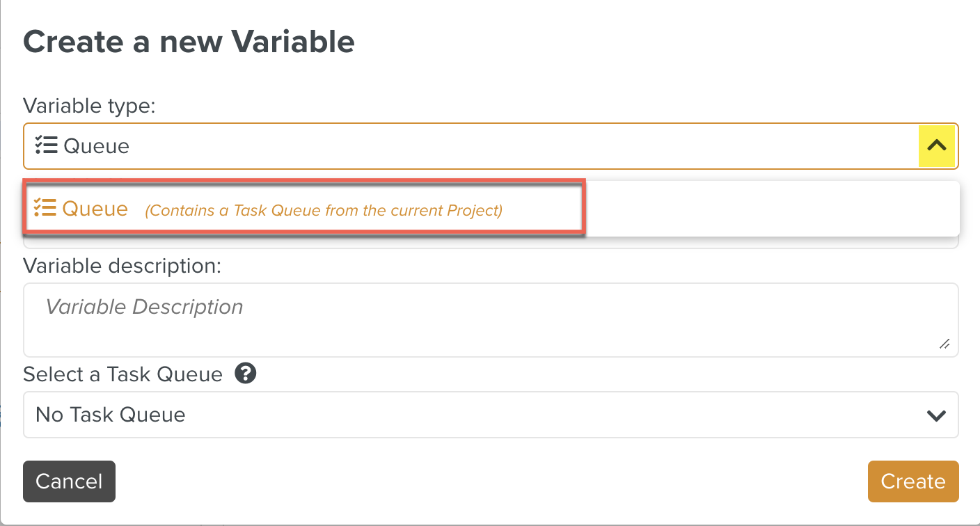Image resolution: width=980 pixels, height=526 pixels.
Task: Cancel the new variable dialog
Action: tap(69, 481)
